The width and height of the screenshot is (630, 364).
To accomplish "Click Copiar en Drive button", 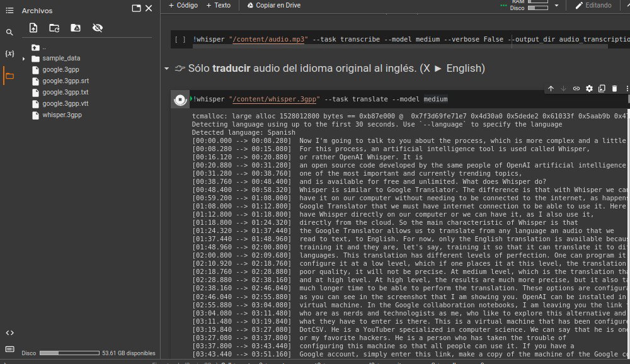I will coord(273,5).
